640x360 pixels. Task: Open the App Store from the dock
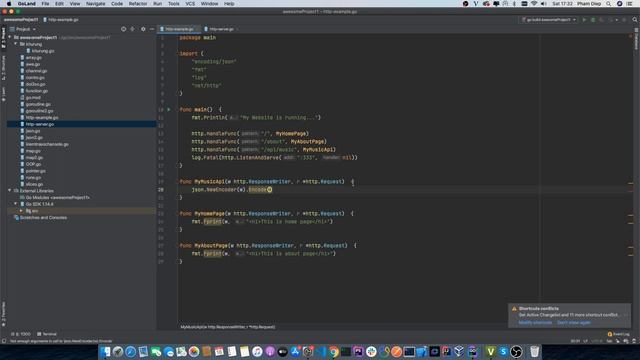tap(295, 351)
